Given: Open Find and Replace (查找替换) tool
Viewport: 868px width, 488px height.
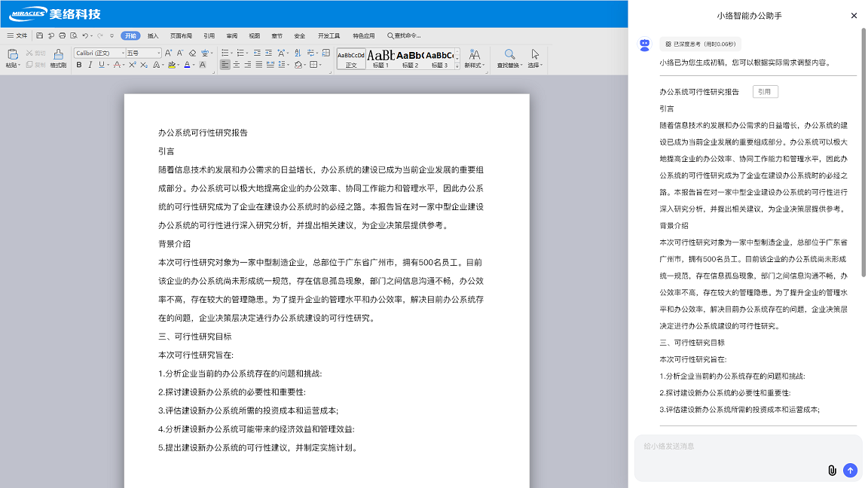Looking at the screenshot, I should pyautogui.click(x=509, y=58).
